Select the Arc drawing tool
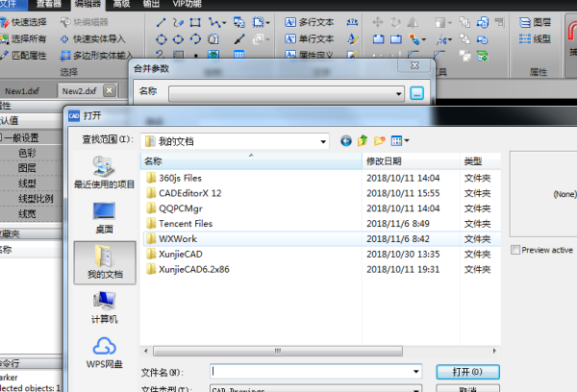This screenshot has height=392, width=577. 195,39
